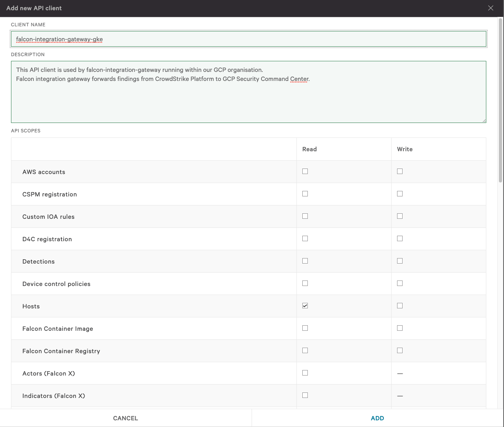504x427 pixels.
Task: Tick Read for Falcon Container Image
Action: [305, 328]
